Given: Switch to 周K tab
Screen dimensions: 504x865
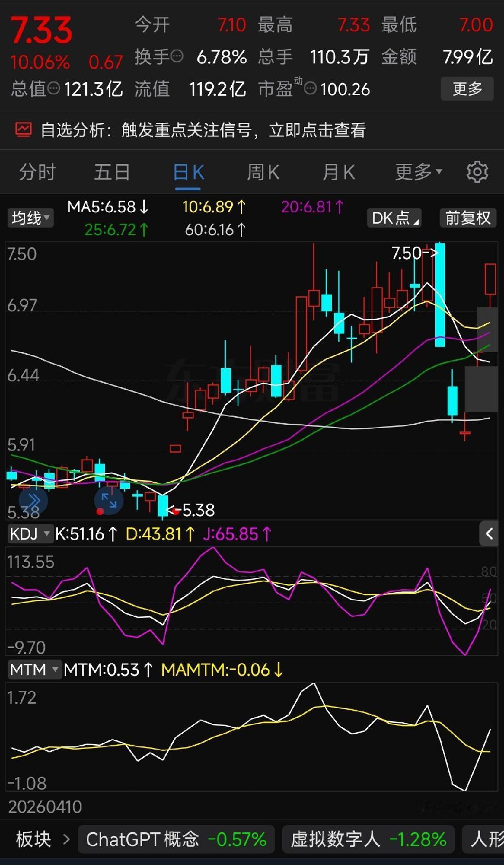Looking at the screenshot, I should pyautogui.click(x=263, y=172).
